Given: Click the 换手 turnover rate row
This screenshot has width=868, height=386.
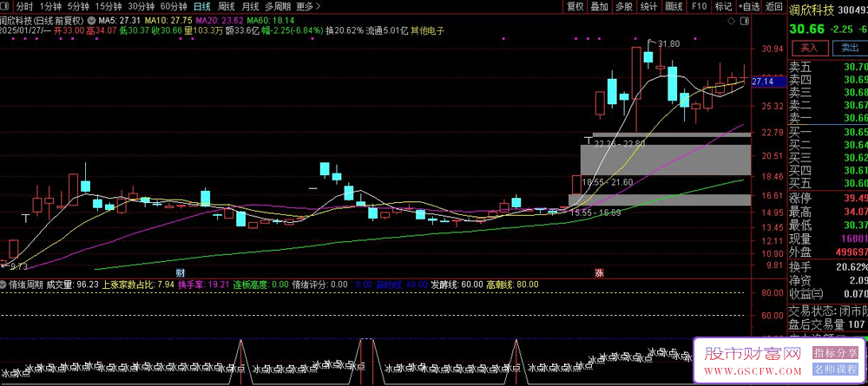Looking at the screenshot, I should (x=827, y=266).
